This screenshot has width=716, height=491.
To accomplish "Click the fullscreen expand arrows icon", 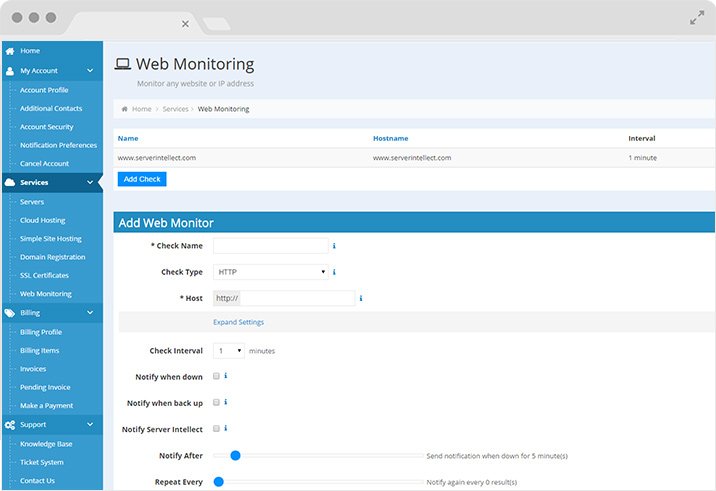I will (x=697, y=18).
